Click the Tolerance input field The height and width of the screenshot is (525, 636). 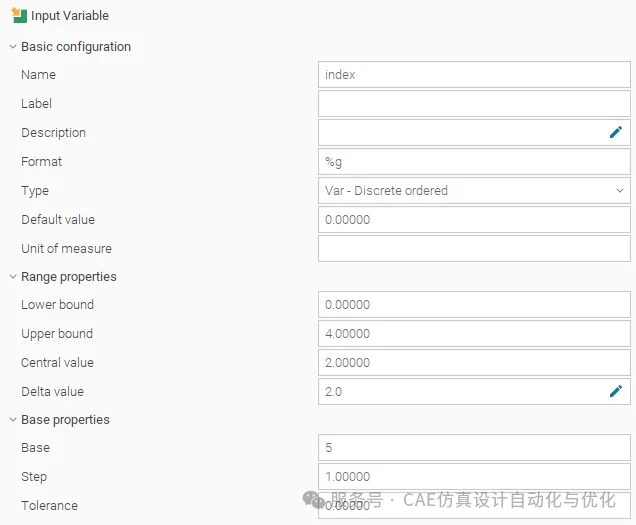(x=474, y=506)
